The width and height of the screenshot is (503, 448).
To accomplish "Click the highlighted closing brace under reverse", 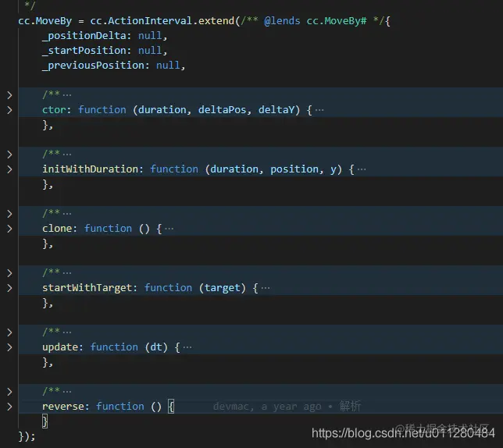I will tap(45, 421).
